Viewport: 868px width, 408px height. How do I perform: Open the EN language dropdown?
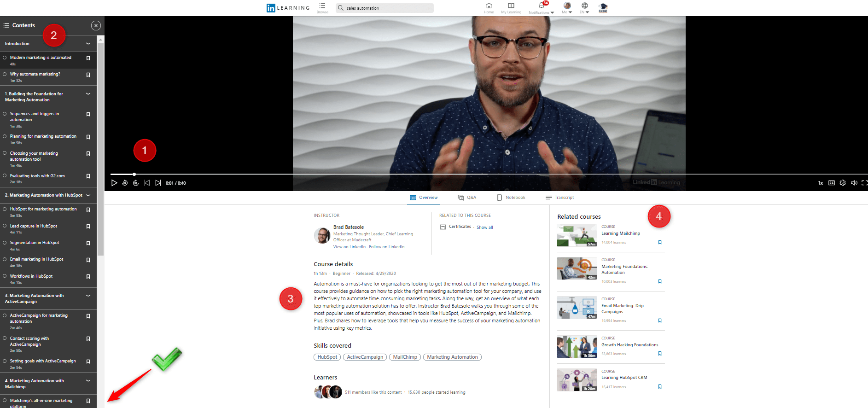pyautogui.click(x=584, y=8)
